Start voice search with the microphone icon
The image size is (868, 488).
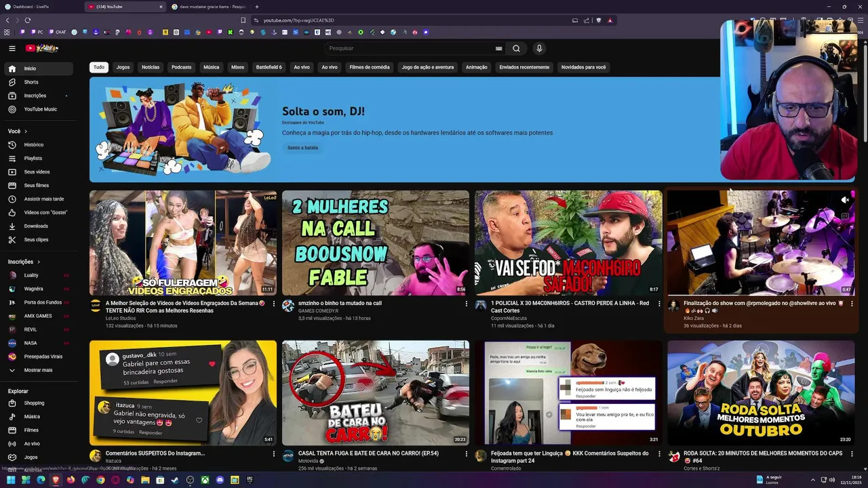point(539,48)
